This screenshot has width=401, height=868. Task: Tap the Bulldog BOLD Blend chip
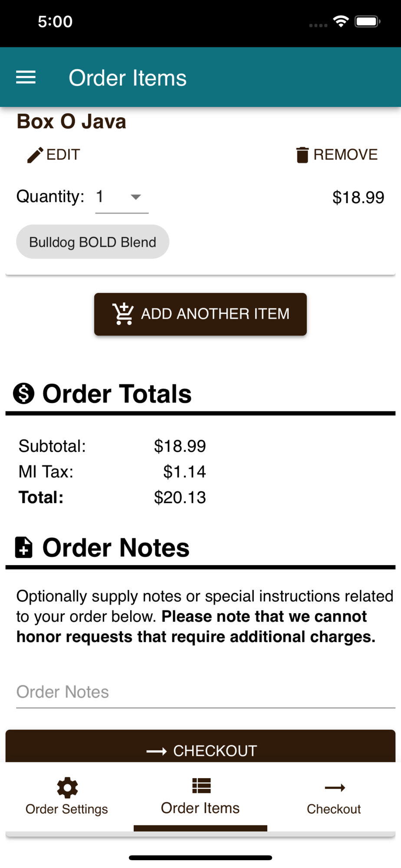[x=92, y=242]
